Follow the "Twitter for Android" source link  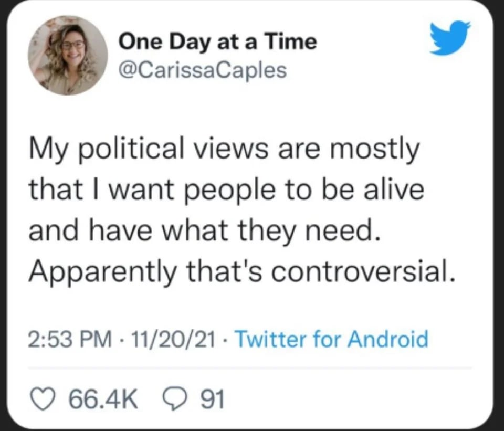pyautogui.click(x=331, y=340)
